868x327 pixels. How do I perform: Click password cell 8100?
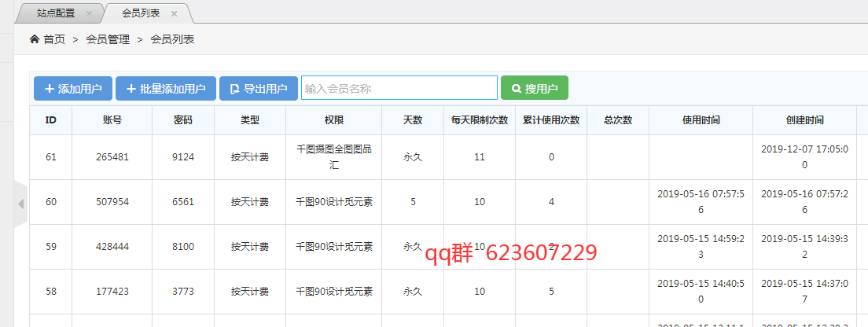point(183,247)
